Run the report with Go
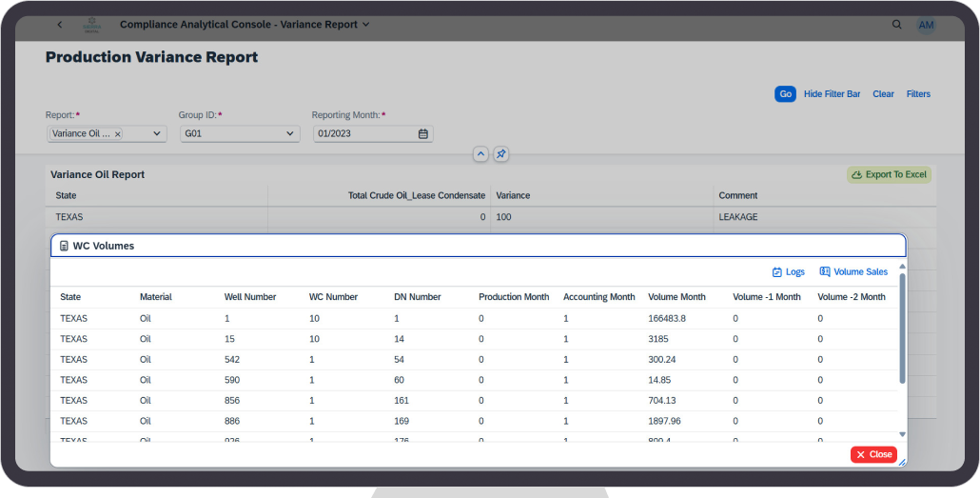This screenshot has width=980, height=498. point(786,94)
